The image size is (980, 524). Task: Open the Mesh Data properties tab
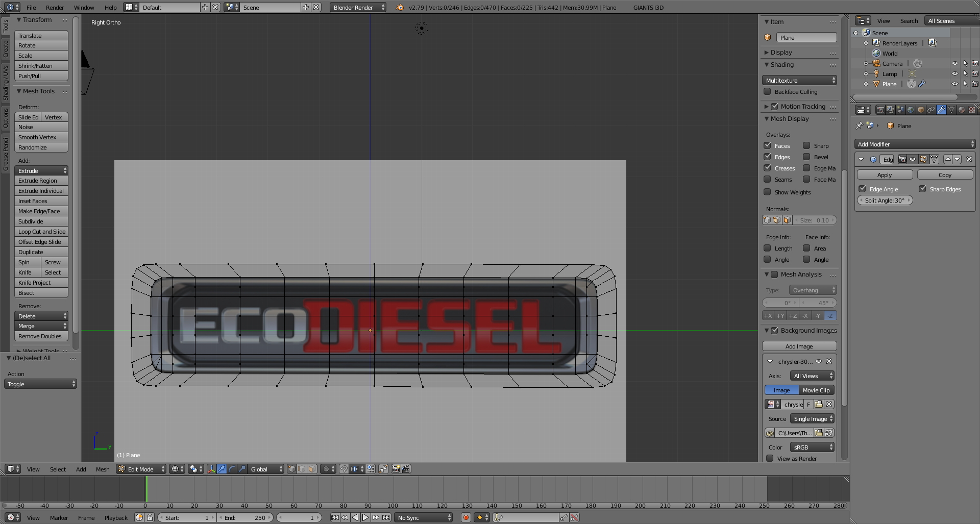coord(951,110)
